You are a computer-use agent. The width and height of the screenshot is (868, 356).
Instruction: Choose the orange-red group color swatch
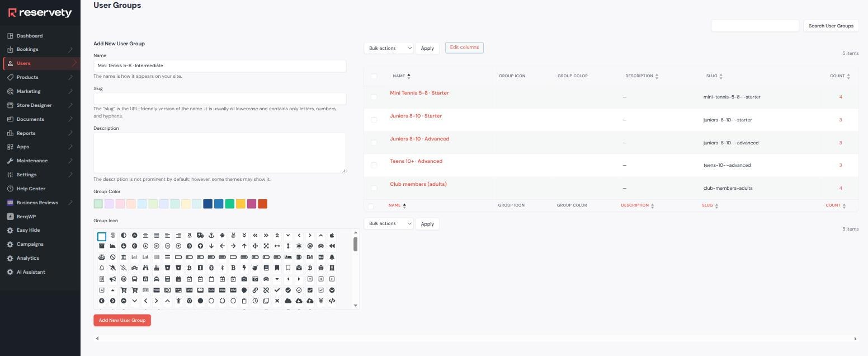(262, 204)
